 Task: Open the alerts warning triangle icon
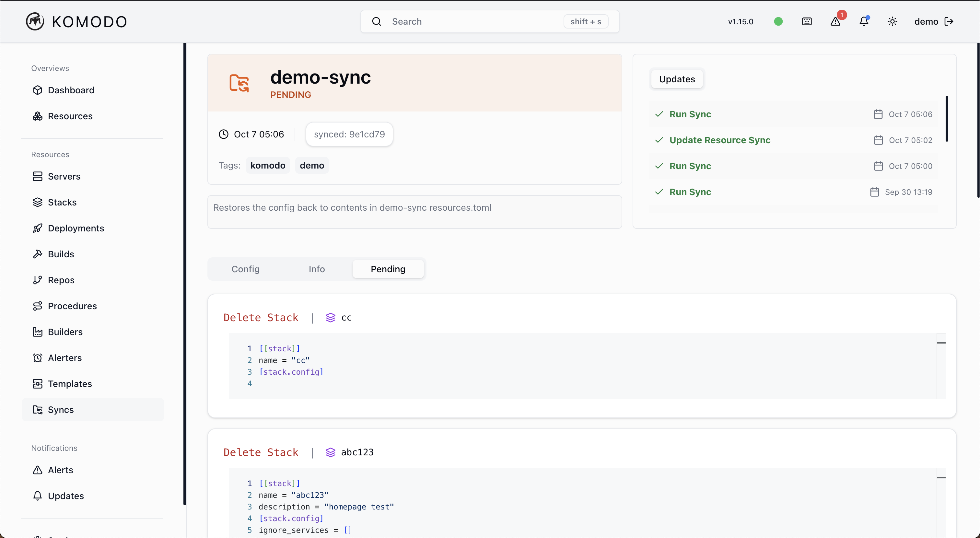point(835,21)
